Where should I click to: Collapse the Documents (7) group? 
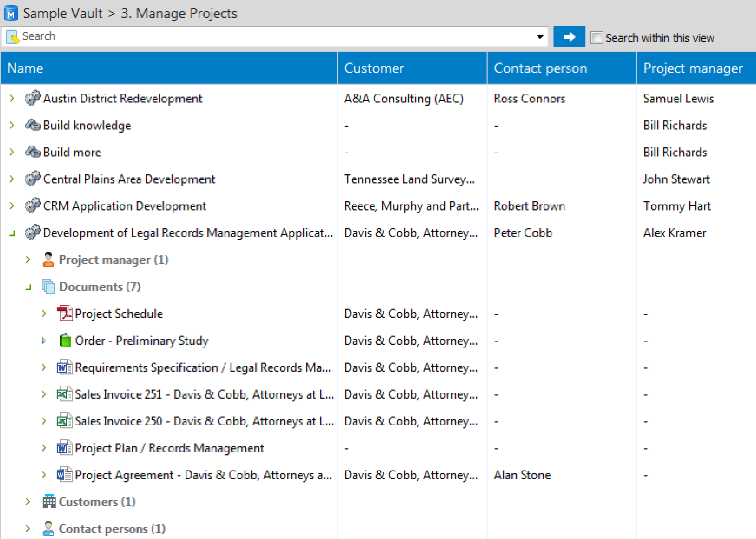coord(28,287)
